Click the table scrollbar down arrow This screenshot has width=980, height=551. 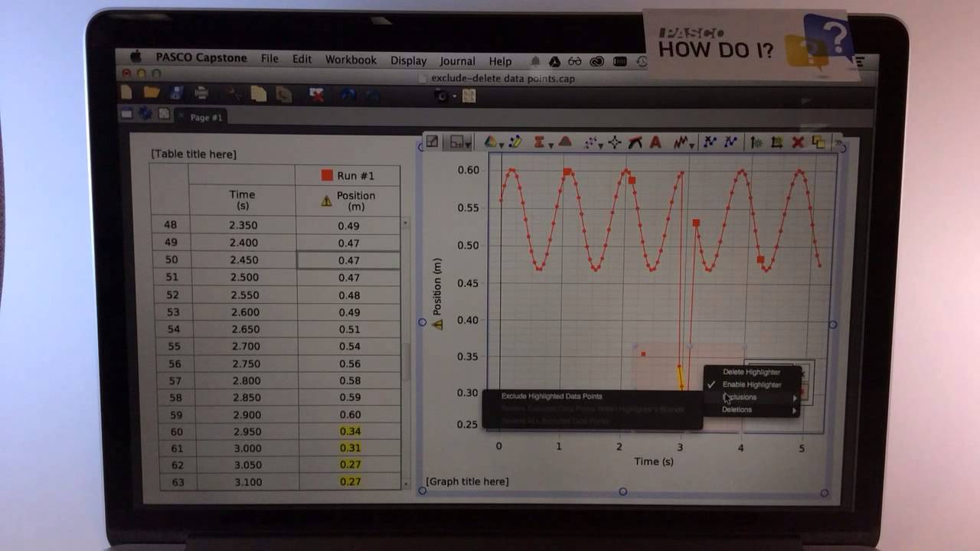[x=406, y=484]
